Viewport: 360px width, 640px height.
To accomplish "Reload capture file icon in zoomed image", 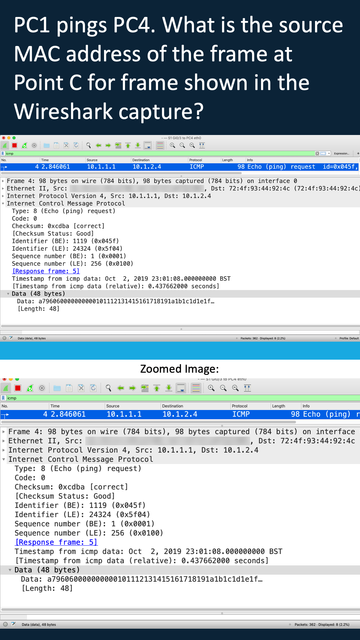I will tap(93, 388).
